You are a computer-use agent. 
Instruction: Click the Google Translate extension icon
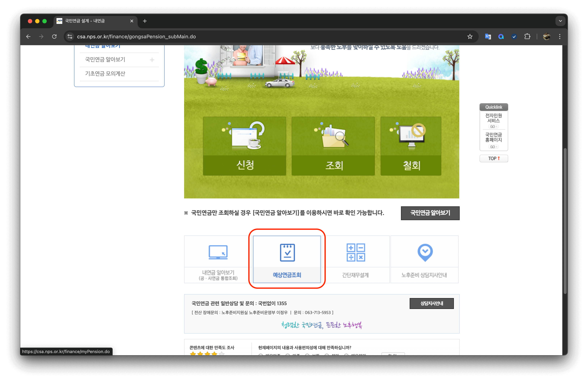coord(488,37)
